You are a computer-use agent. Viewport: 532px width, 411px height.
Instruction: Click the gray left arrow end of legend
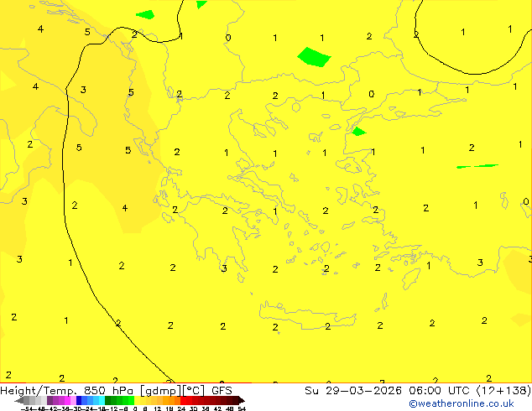[19, 401]
